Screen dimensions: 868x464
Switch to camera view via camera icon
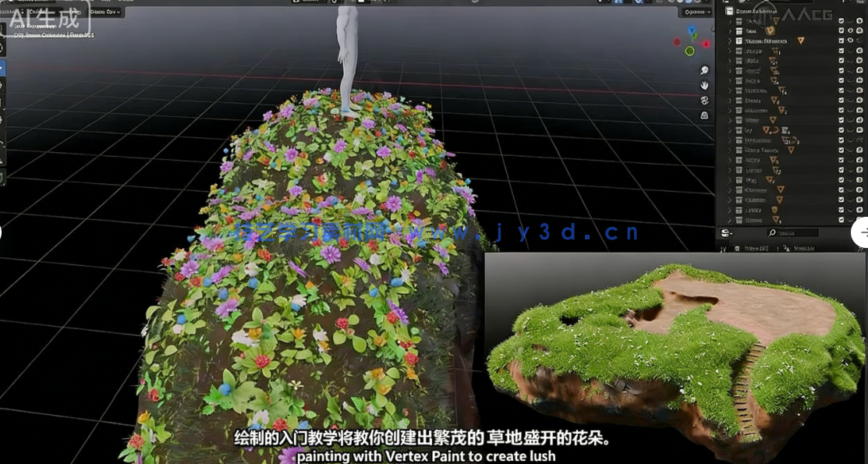[x=705, y=98]
